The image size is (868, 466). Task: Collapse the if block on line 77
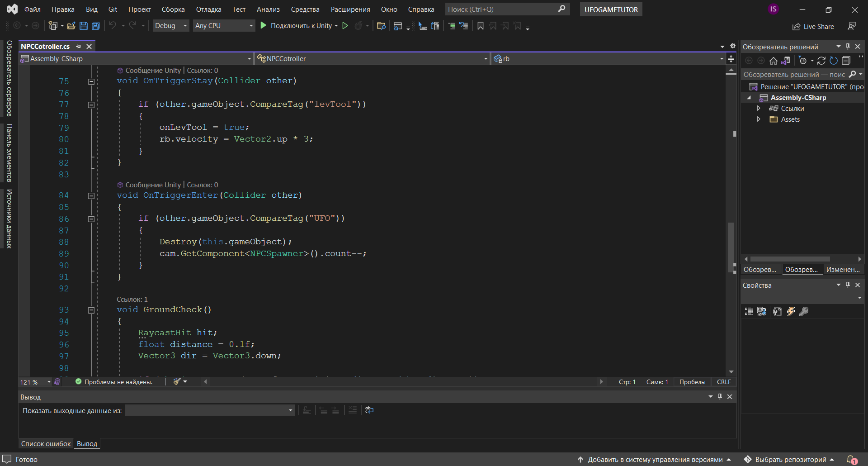pyautogui.click(x=91, y=105)
